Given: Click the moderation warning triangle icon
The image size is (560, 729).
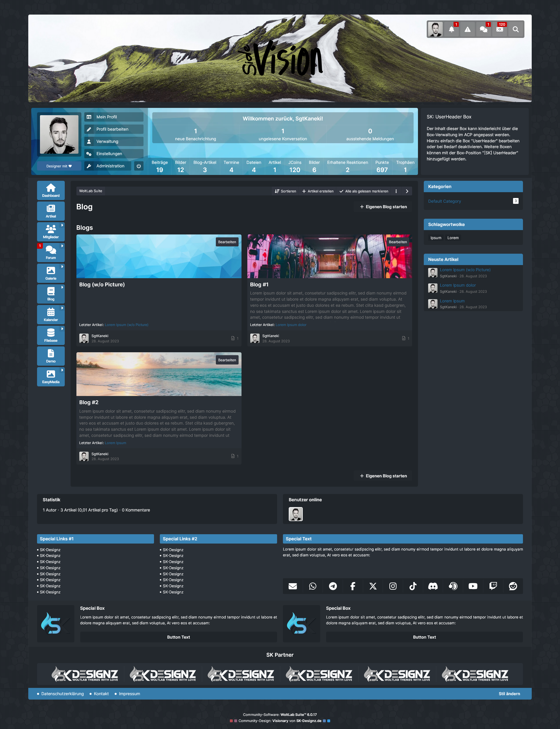Looking at the screenshot, I should point(467,29).
